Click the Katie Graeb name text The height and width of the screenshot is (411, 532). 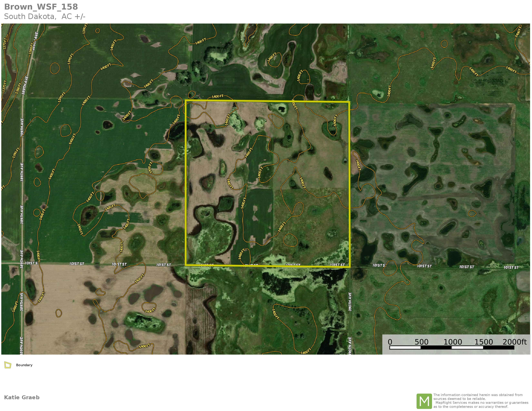tap(22, 397)
